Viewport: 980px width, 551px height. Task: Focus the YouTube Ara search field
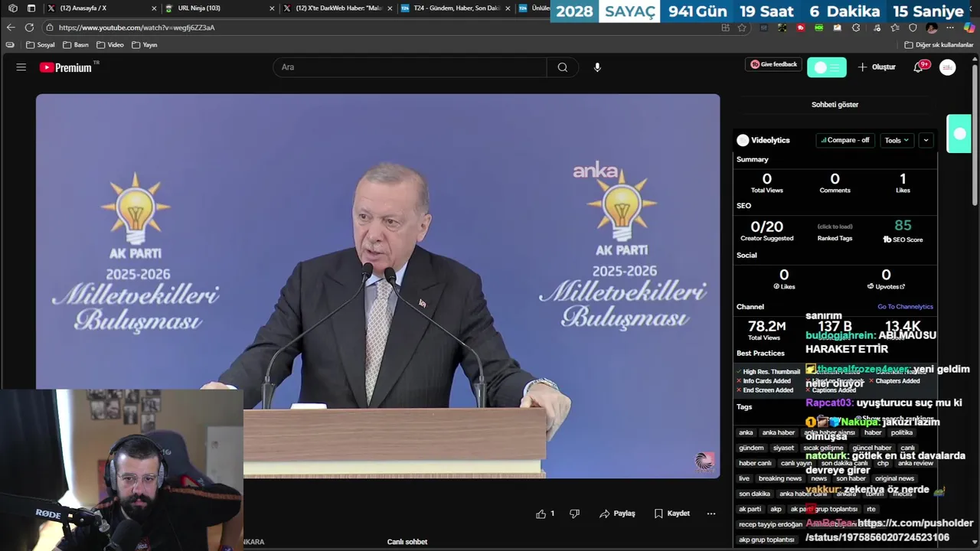point(410,67)
